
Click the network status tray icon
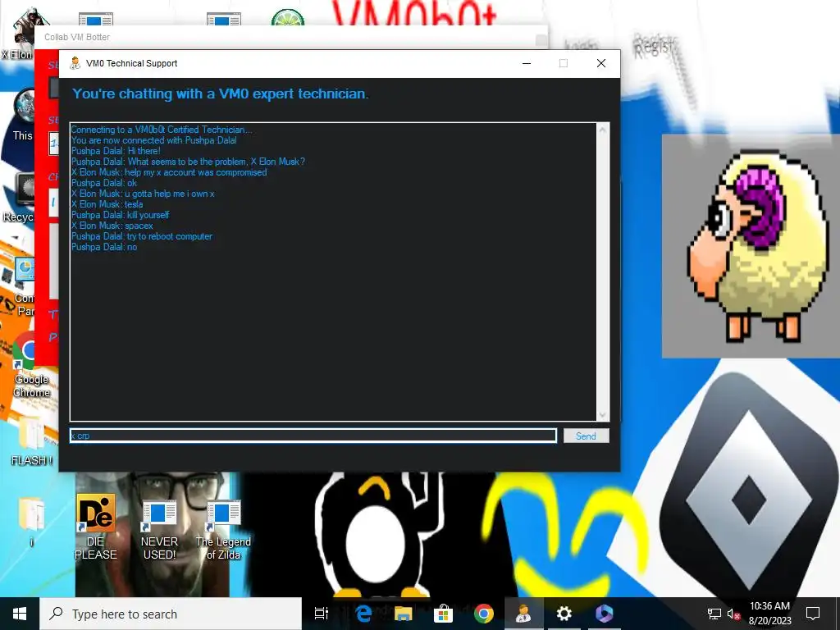(714, 614)
